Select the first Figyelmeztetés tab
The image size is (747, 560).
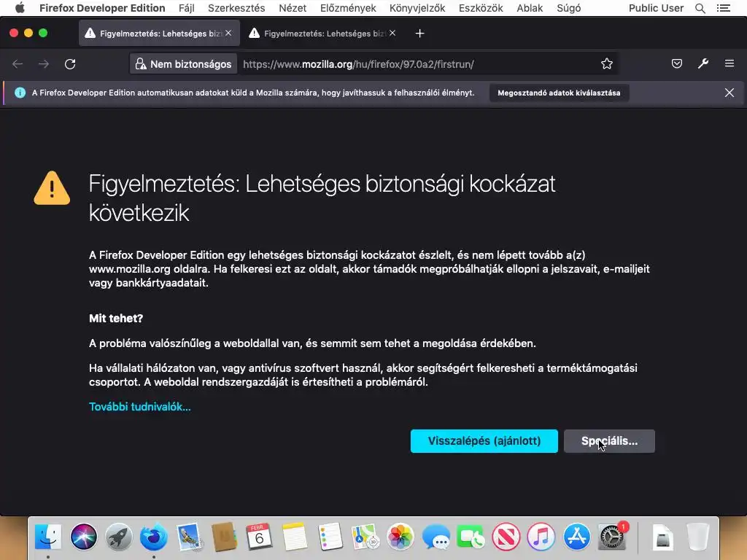pos(159,34)
